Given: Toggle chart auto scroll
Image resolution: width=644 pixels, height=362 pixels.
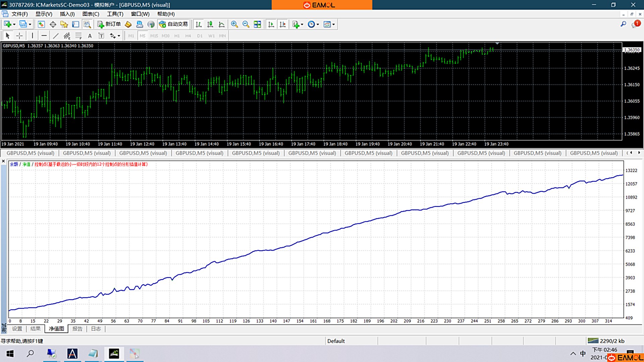Looking at the screenshot, I should [271, 24].
